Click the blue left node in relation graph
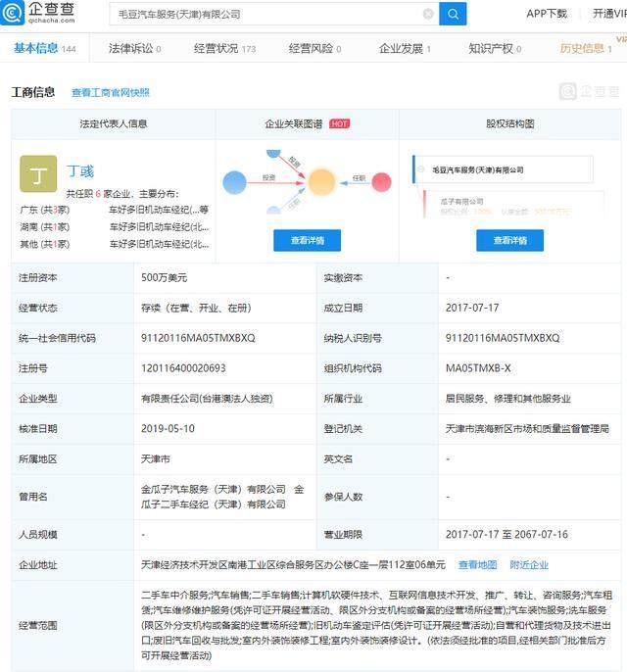Screen dimensions: 627x672 point(234,181)
